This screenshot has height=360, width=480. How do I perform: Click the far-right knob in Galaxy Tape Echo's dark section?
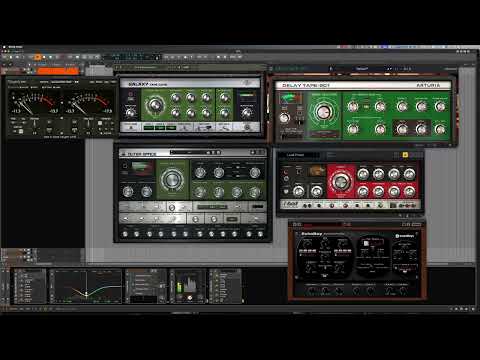pyautogui.click(x=246, y=113)
